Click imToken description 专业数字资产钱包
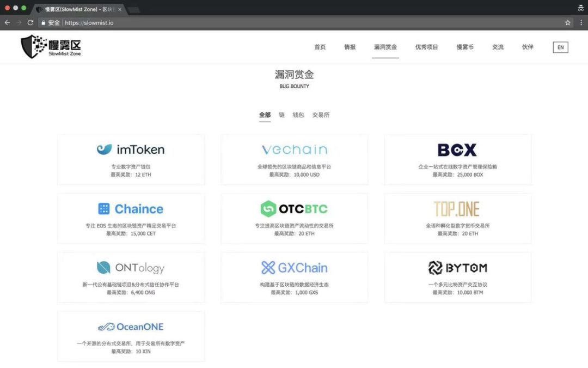The image size is (588, 368). (131, 166)
